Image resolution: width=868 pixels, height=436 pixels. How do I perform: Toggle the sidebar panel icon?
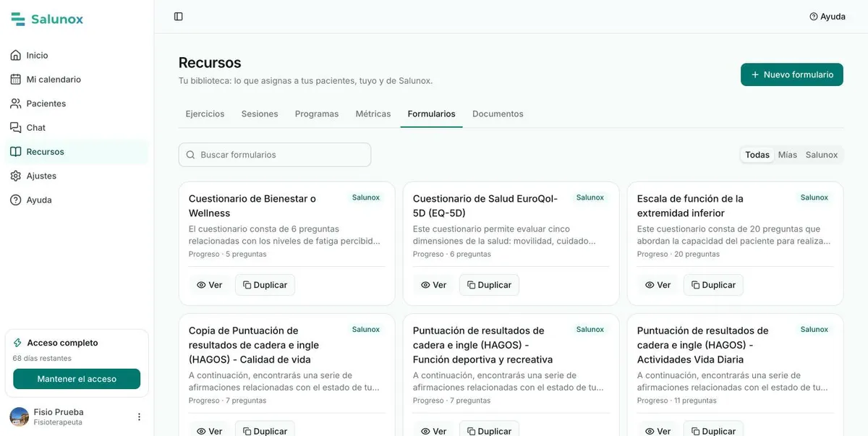click(x=179, y=17)
